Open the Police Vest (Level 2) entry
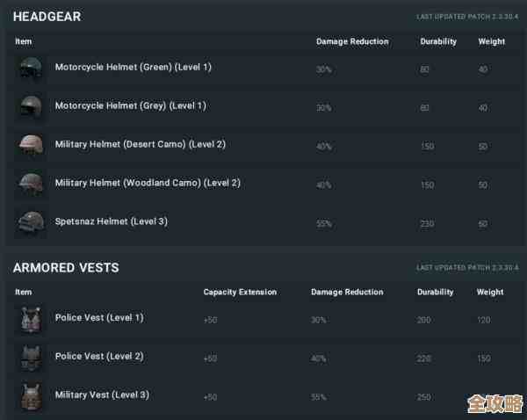 coord(99,356)
